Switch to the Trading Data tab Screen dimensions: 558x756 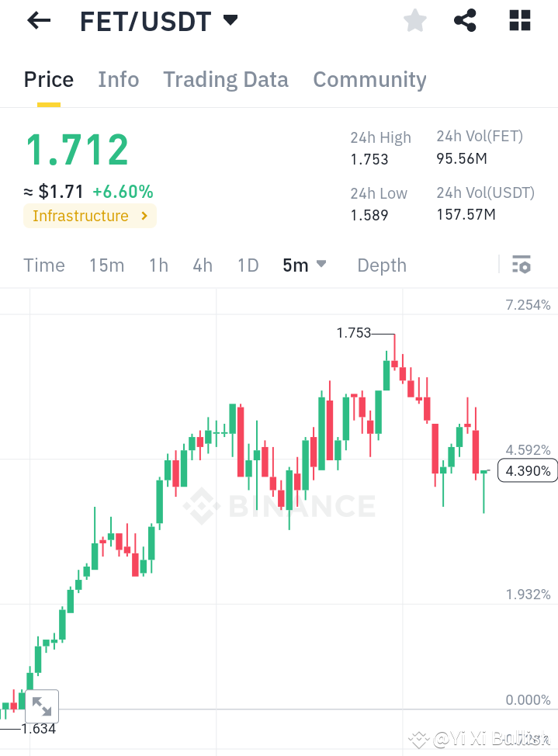click(225, 79)
